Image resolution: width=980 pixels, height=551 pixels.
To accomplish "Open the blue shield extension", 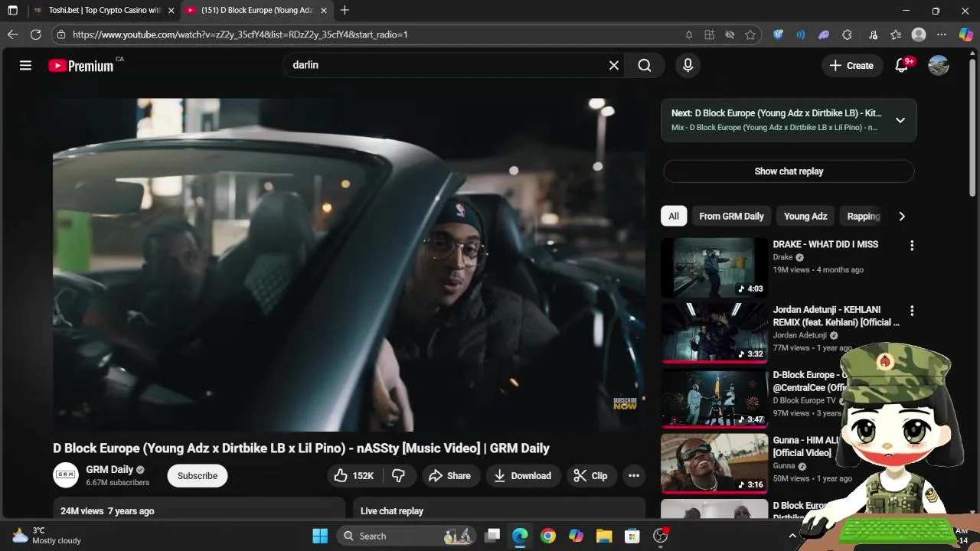I will (778, 34).
